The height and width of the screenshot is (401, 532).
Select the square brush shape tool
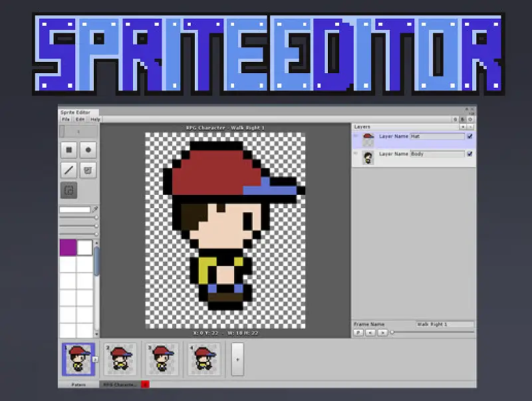point(69,150)
